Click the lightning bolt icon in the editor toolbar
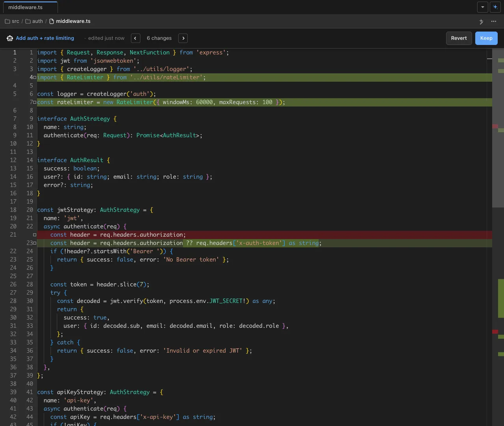 [x=481, y=21]
